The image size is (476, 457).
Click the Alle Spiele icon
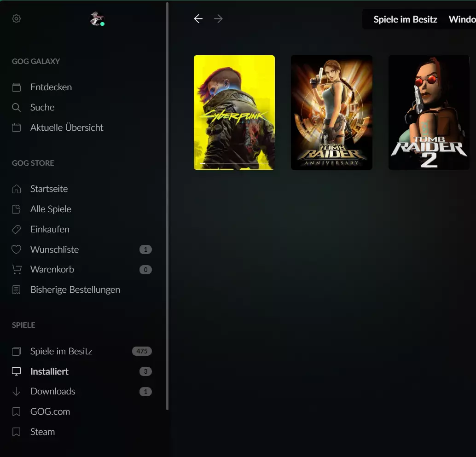[x=17, y=209]
